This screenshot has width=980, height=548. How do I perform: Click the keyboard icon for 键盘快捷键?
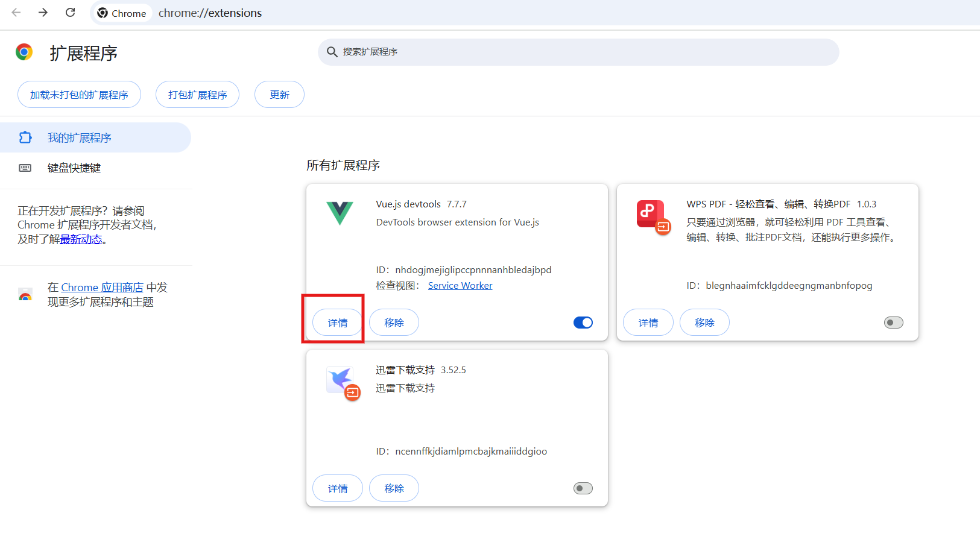point(25,168)
